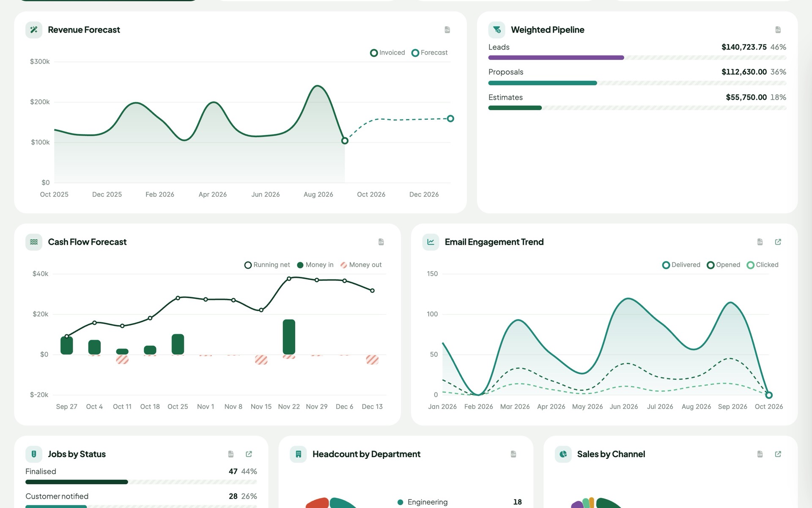
Task: Click the Estimates green progress bar
Action: (515, 108)
